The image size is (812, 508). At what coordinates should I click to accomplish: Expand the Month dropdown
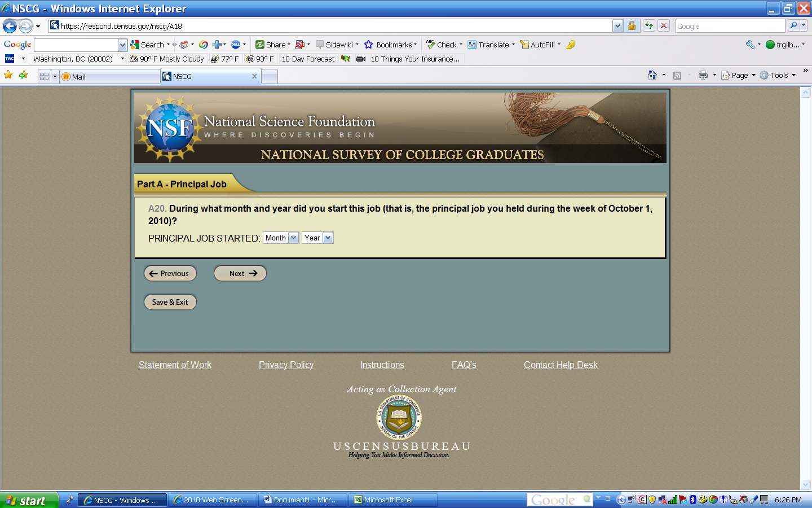click(x=281, y=238)
